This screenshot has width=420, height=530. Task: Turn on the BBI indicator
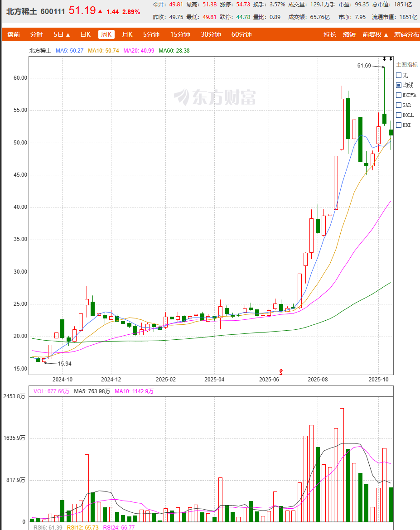(x=399, y=125)
